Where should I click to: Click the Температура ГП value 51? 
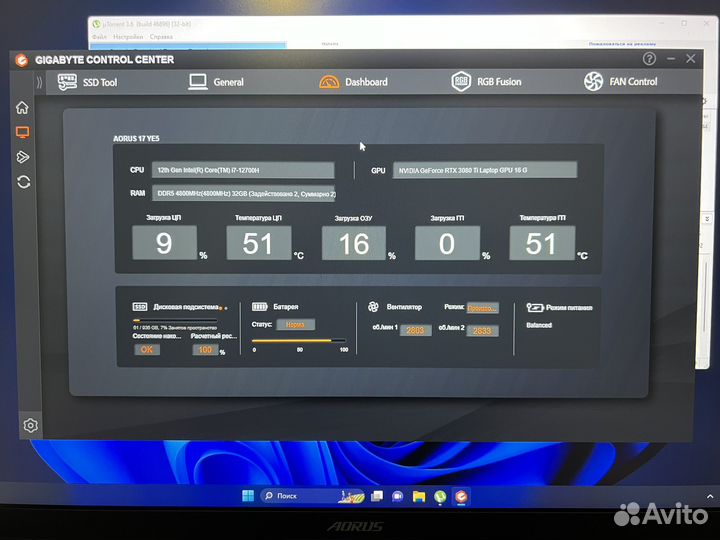[x=542, y=243]
